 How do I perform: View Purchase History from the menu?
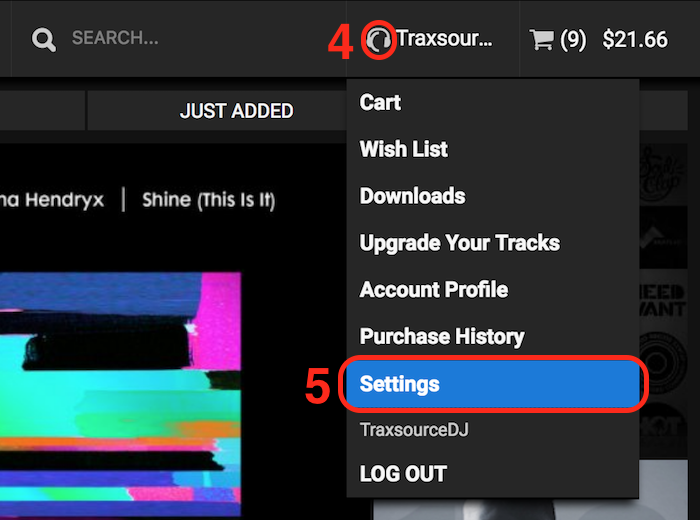442,337
